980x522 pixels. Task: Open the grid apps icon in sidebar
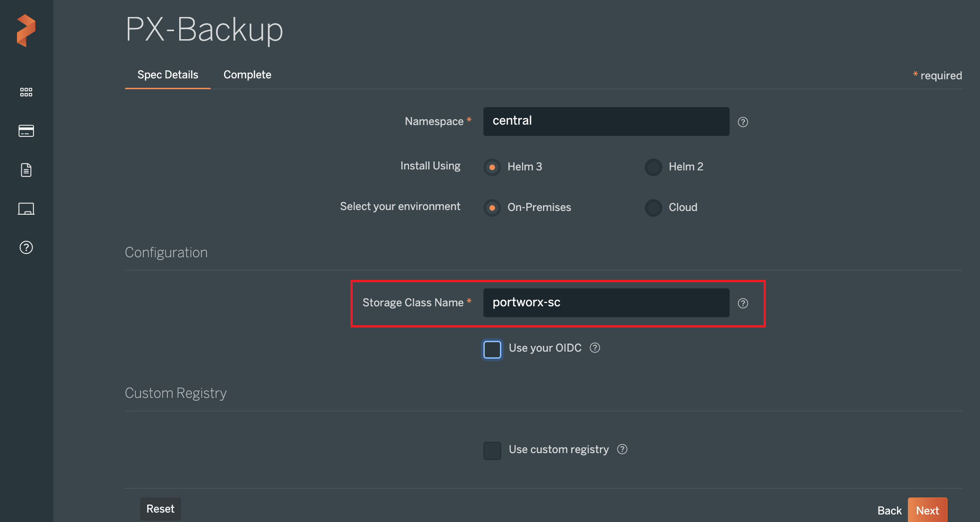click(x=26, y=92)
